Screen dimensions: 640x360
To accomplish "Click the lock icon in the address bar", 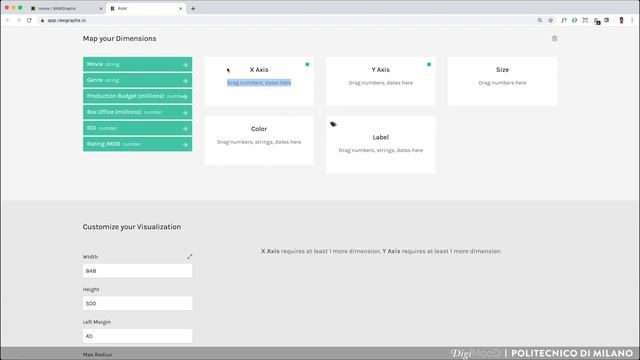I will (x=42, y=20).
